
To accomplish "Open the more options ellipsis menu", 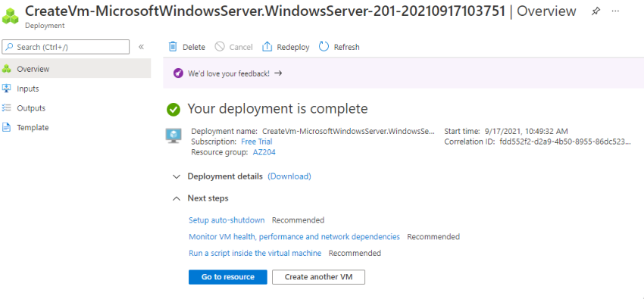I will click(x=615, y=11).
